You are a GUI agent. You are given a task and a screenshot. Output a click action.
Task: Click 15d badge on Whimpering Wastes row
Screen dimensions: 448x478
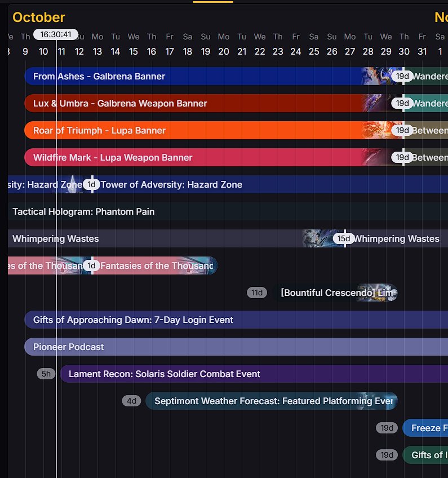[x=344, y=238]
